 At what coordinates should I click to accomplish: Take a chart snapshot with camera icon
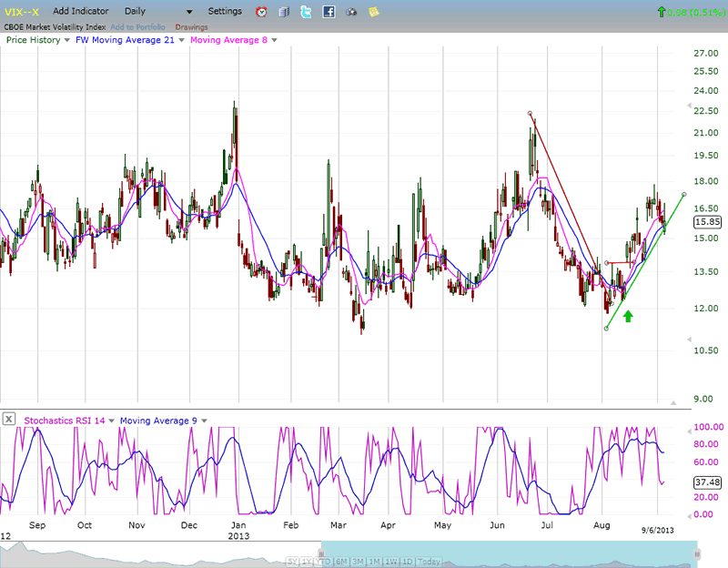[351, 12]
